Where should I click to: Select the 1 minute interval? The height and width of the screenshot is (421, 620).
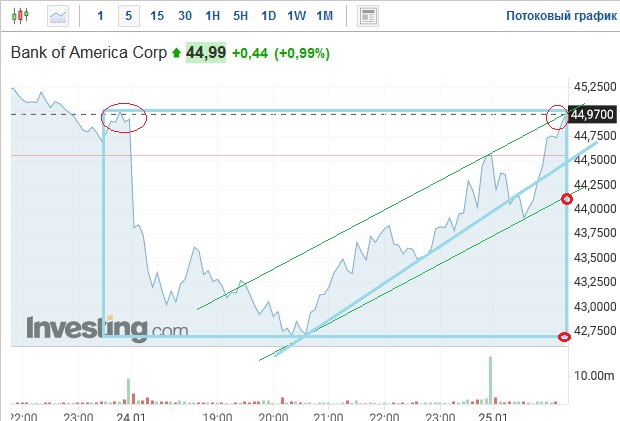point(100,16)
